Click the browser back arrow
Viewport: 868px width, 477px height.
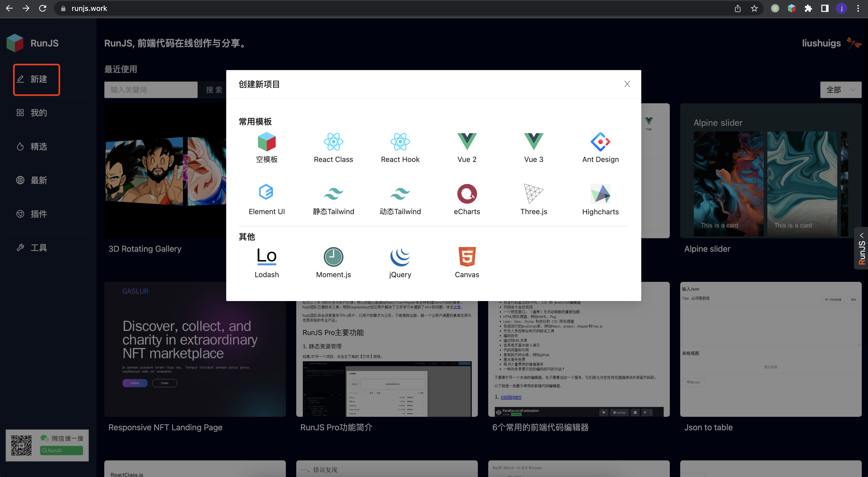pyautogui.click(x=9, y=8)
